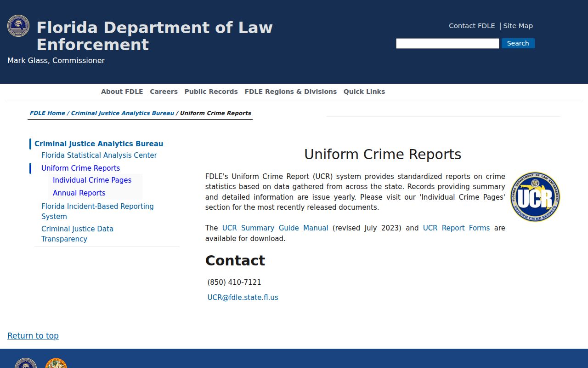Click the phone number (850) 410-7121

(234, 282)
